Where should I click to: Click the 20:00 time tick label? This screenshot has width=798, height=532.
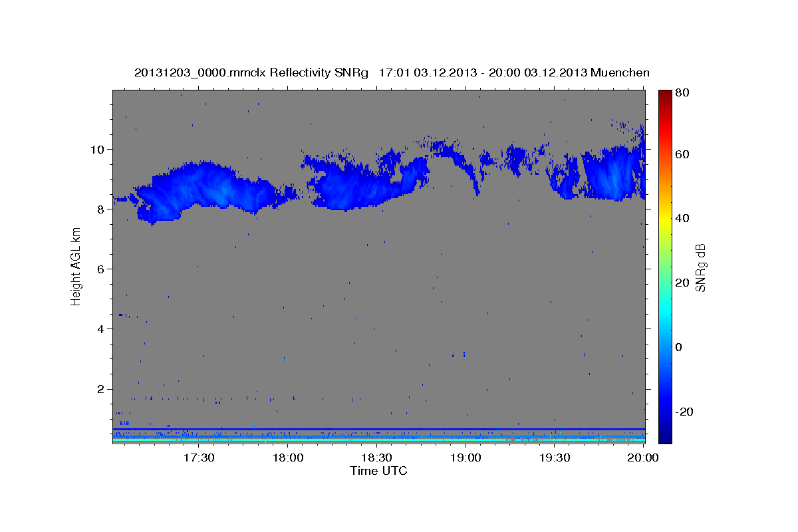(x=644, y=458)
